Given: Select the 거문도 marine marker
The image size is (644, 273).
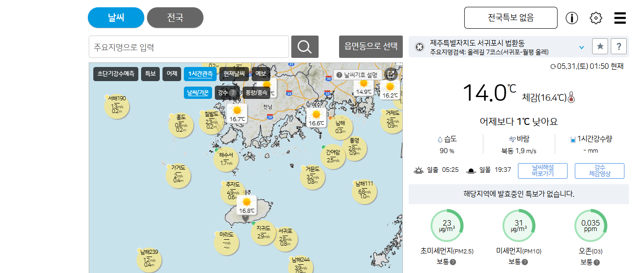Looking at the screenshot, I should 312,177.
